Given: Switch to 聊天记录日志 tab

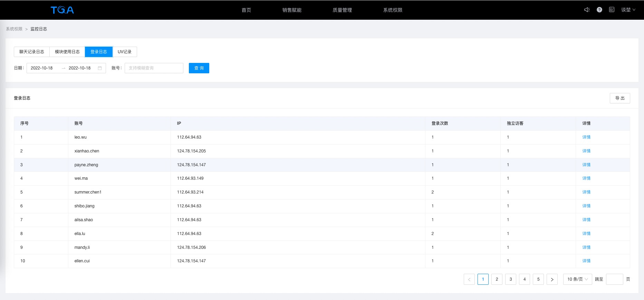Looking at the screenshot, I should coord(32,52).
